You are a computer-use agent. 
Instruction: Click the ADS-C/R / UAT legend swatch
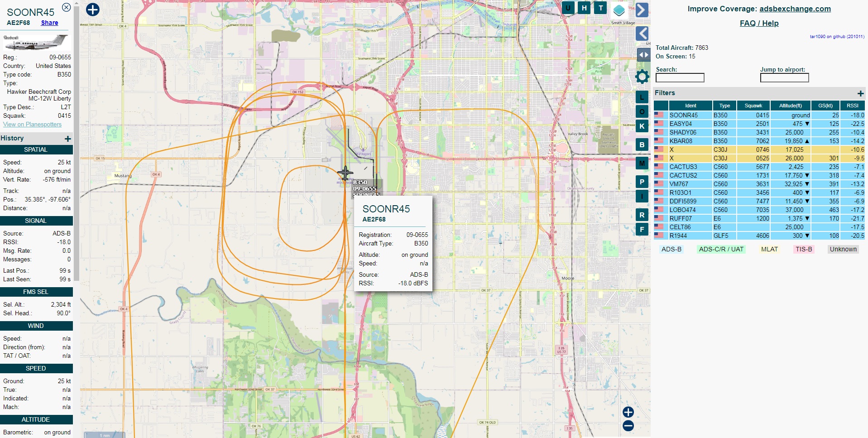[x=721, y=249]
